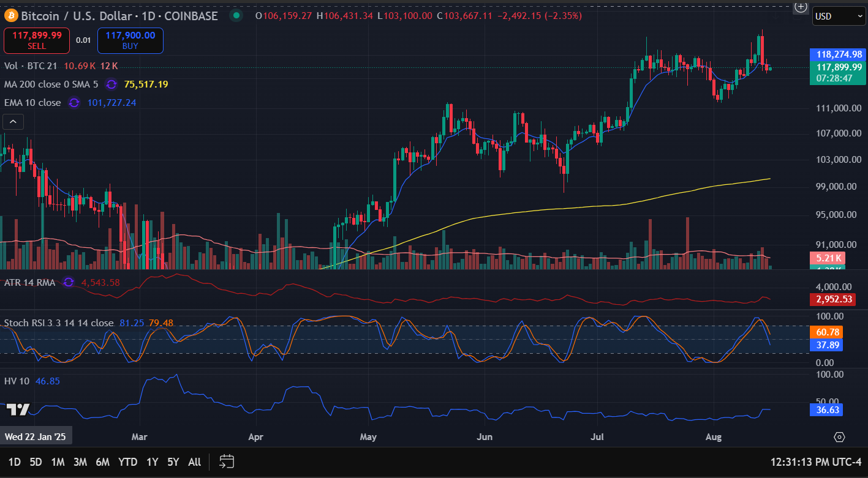This screenshot has width=868, height=478.
Task: Show the All time range
Action: pos(194,462)
